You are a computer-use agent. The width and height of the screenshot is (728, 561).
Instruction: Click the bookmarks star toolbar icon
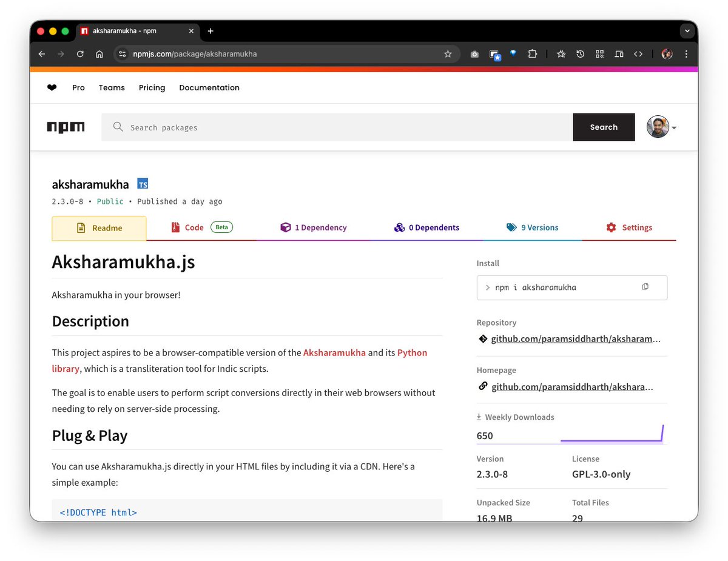coord(561,54)
